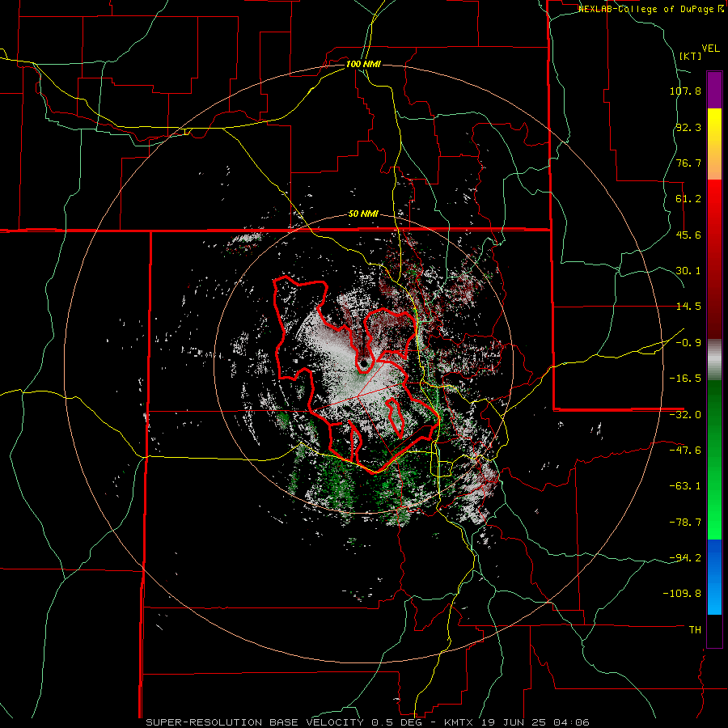Click the 92.3 value on velocity scale

(688, 127)
